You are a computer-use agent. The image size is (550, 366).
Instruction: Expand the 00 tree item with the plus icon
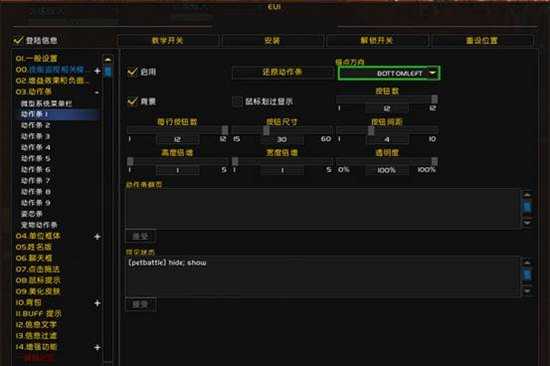pos(97,71)
